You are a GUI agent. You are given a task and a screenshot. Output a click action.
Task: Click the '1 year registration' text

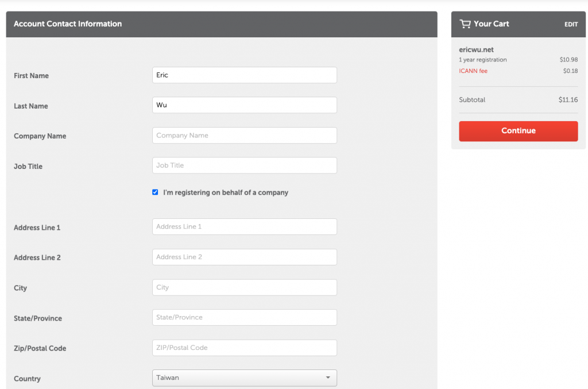click(x=482, y=60)
